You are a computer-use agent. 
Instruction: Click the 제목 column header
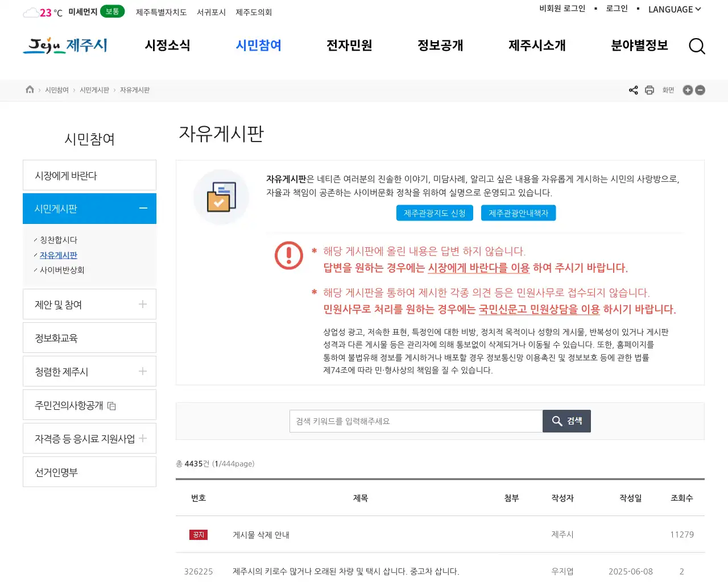click(x=361, y=498)
